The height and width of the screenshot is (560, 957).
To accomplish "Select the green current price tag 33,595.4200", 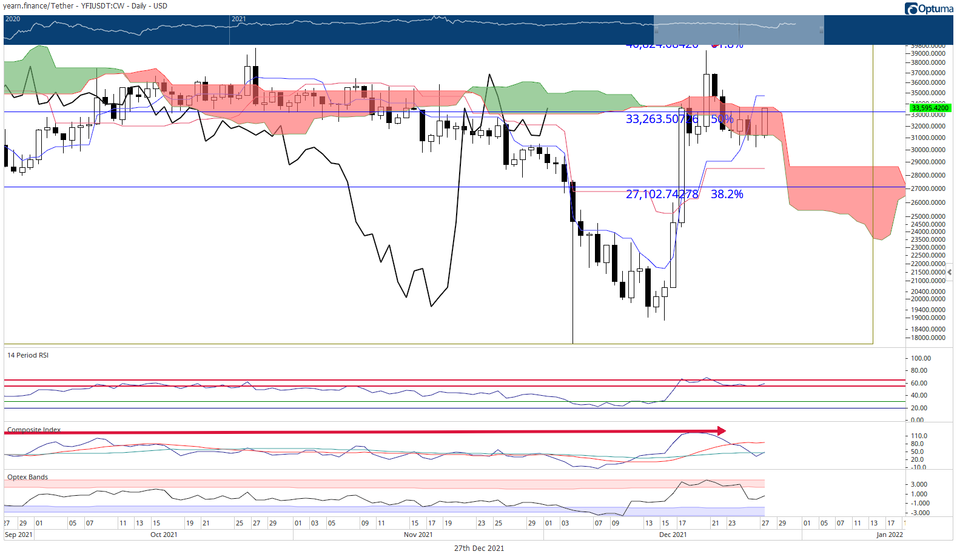I will click(930, 108).
